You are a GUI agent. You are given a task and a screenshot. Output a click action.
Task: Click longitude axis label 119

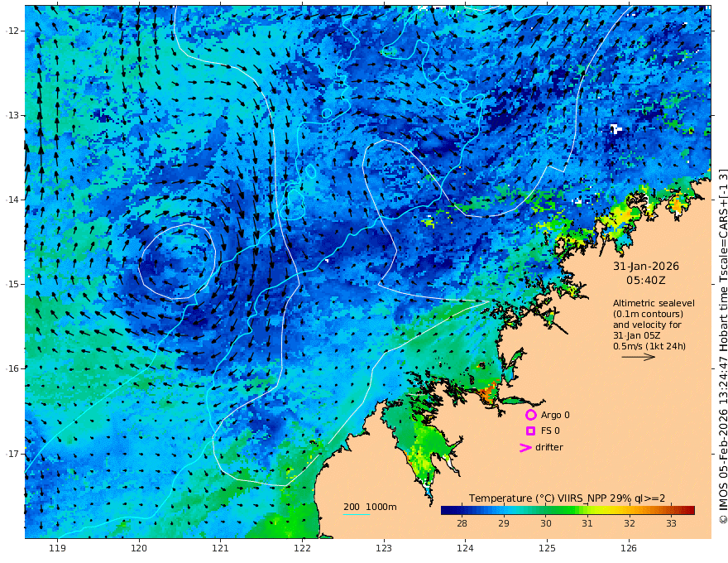58,549
